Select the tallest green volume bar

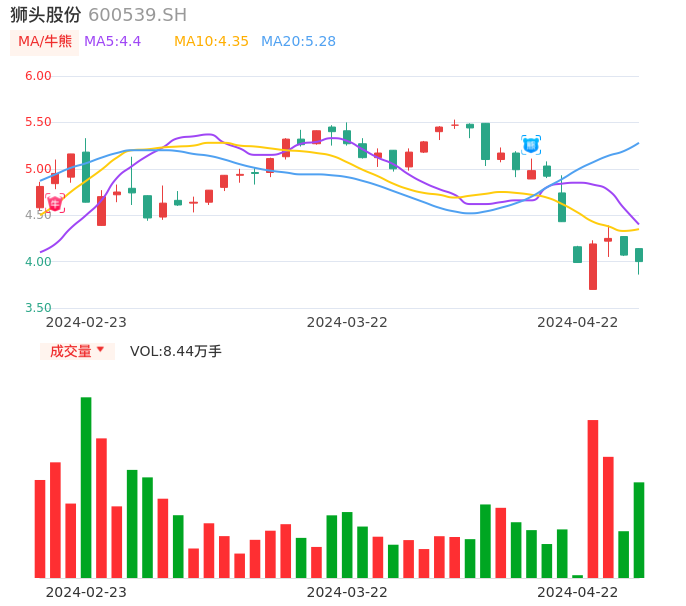coord(86,487)
